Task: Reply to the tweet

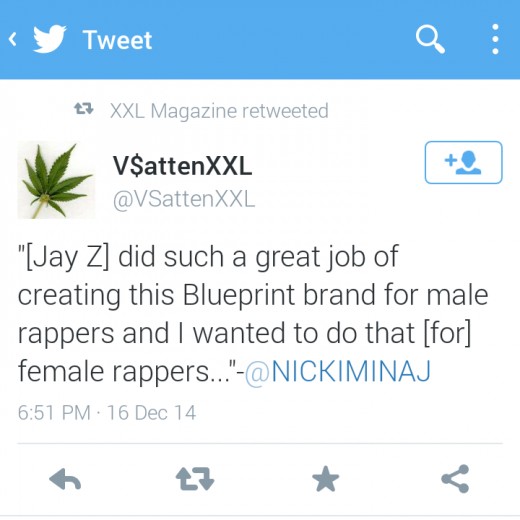Action: click(x=65, y=479)
